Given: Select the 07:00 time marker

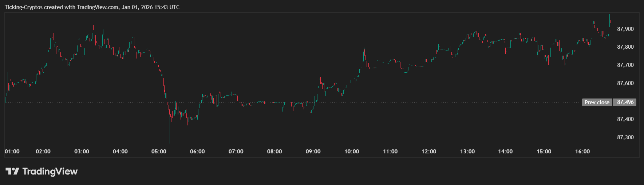Looking at the screenshot, I should tap(236, 152).
